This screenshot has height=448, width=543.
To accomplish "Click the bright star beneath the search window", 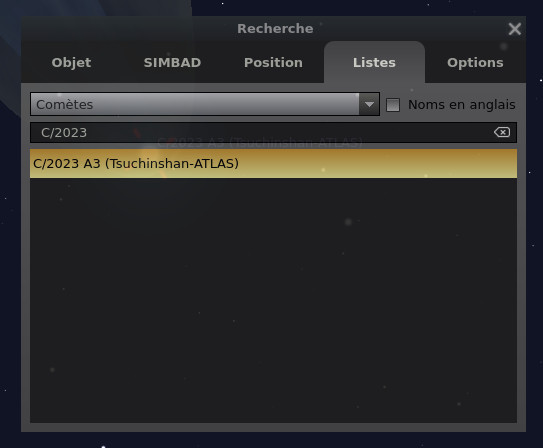I will pos(103,447).
